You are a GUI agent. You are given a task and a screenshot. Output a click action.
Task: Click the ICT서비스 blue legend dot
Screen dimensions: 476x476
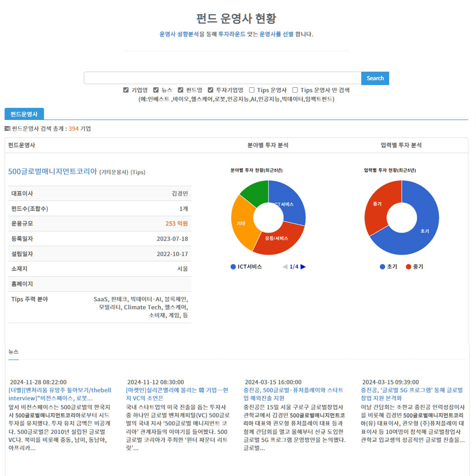click(x=233, y=267)
